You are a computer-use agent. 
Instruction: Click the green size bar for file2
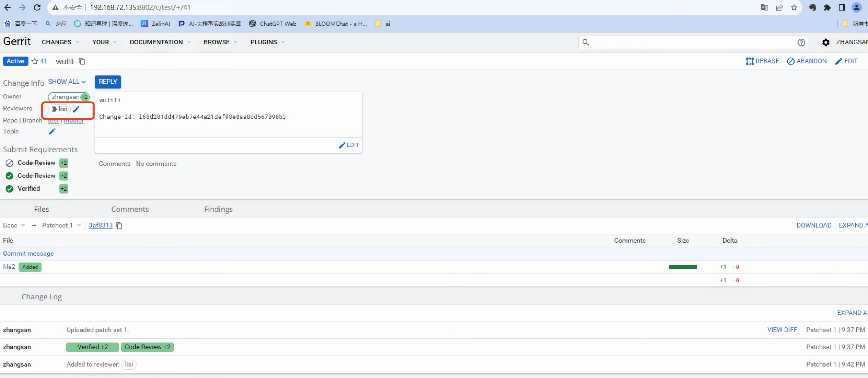pos(683,267)
